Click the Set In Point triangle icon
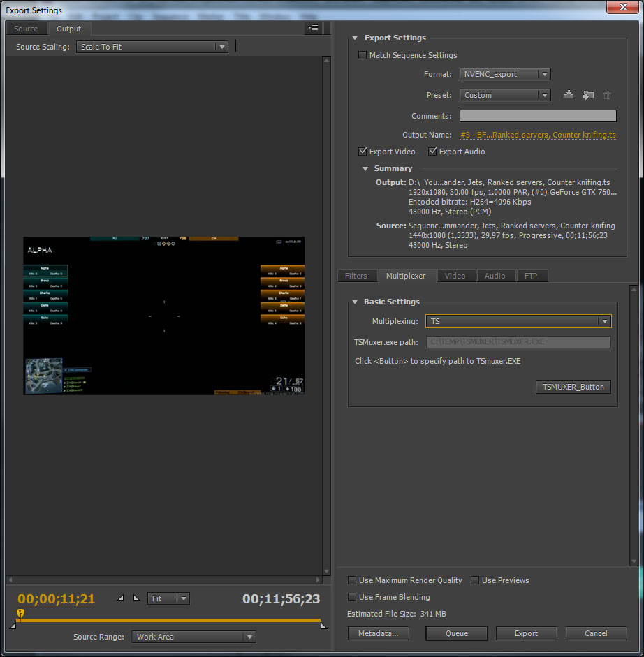Image resolution: width=644 pixels, height=657 pixels. [120, 598]
